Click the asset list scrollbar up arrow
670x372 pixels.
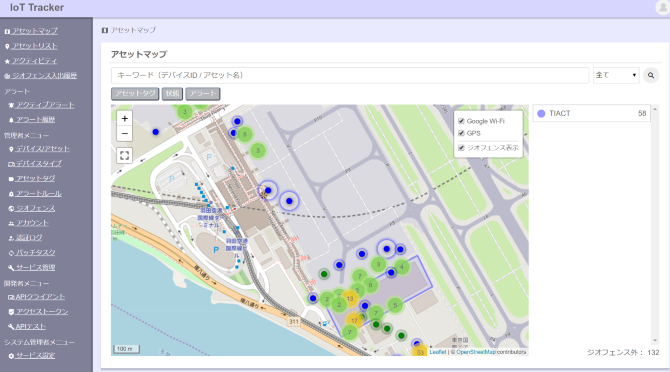coord(655,109)
